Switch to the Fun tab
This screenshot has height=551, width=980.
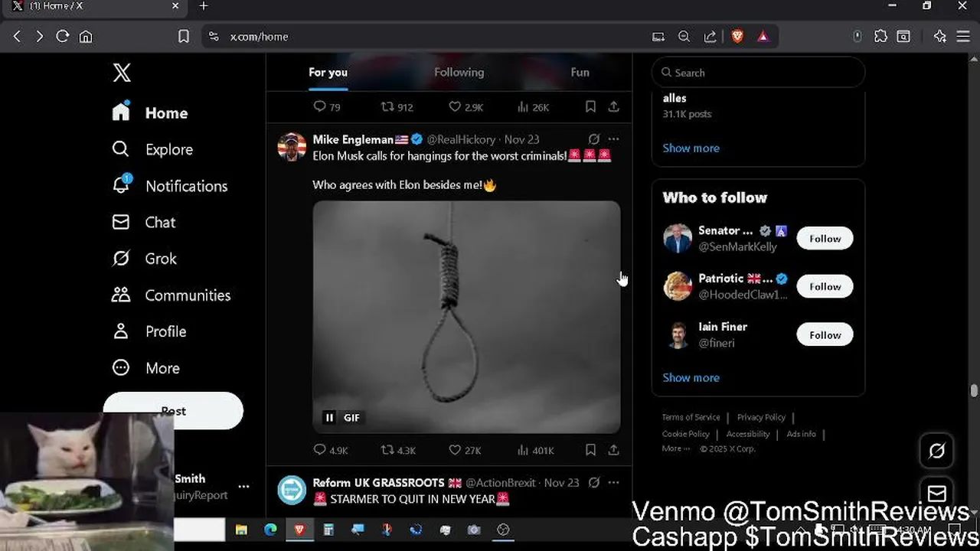(580, 72)
